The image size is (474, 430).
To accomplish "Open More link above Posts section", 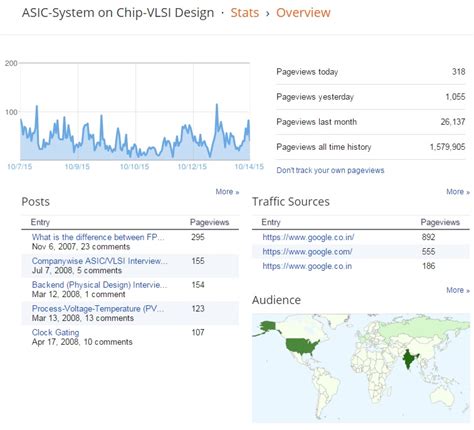I will tap(227, 192).
